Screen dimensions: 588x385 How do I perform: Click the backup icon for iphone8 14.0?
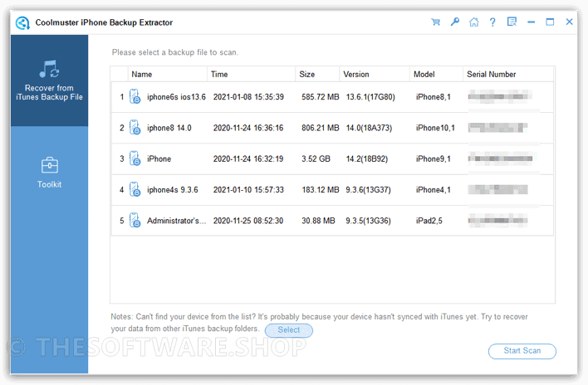pyautogui.click(x=135, y=128)
